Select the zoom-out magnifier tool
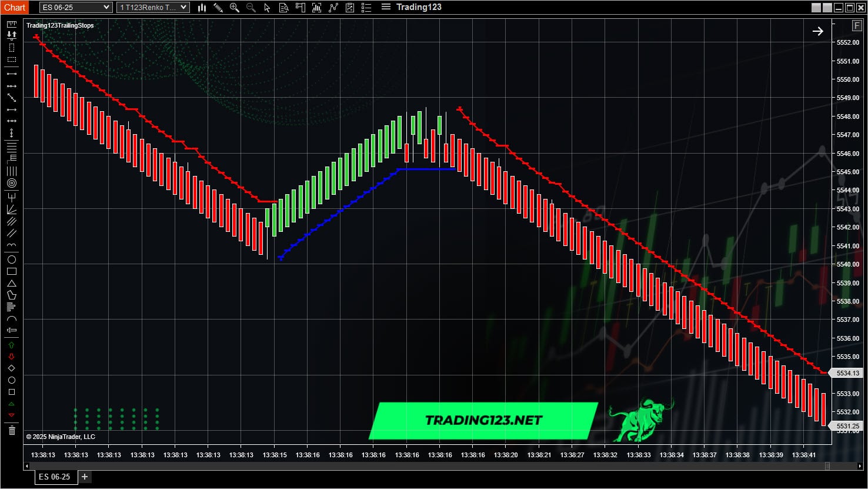 tap(251, 7)
